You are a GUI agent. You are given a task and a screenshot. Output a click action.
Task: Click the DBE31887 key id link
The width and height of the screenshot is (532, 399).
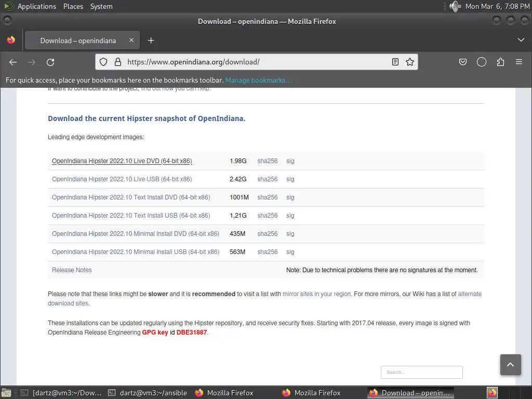click(x=191, y=332)
